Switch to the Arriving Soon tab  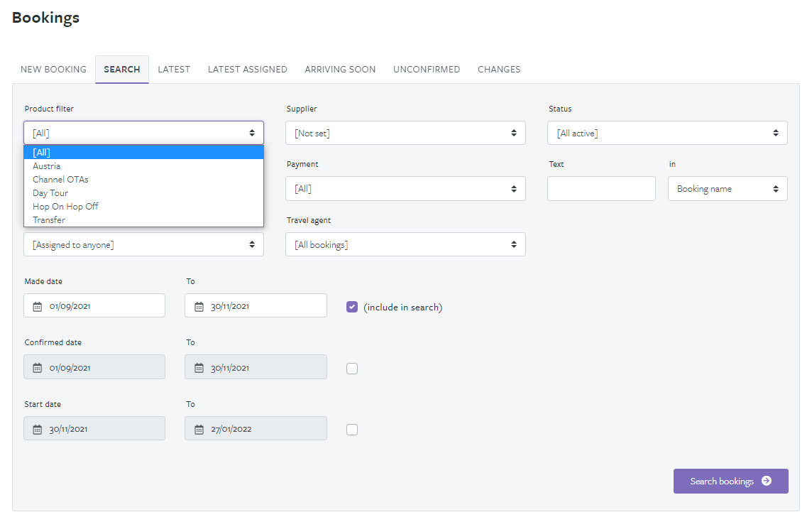tap(340, 70)
